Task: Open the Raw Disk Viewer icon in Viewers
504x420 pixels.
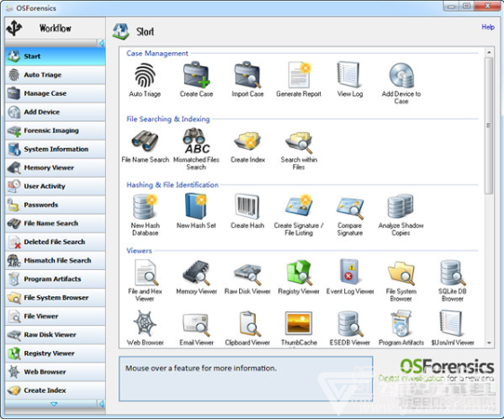Action: (x=247, y=274)
